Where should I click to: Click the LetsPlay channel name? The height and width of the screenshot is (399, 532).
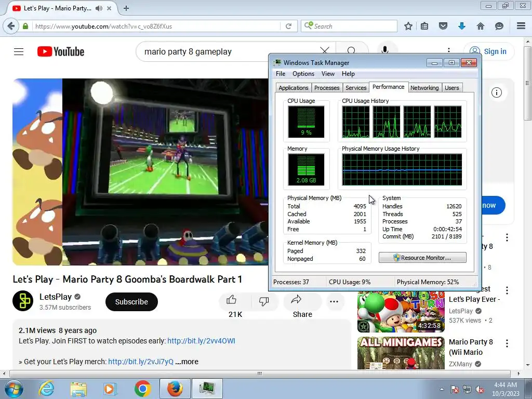(56, 297)
